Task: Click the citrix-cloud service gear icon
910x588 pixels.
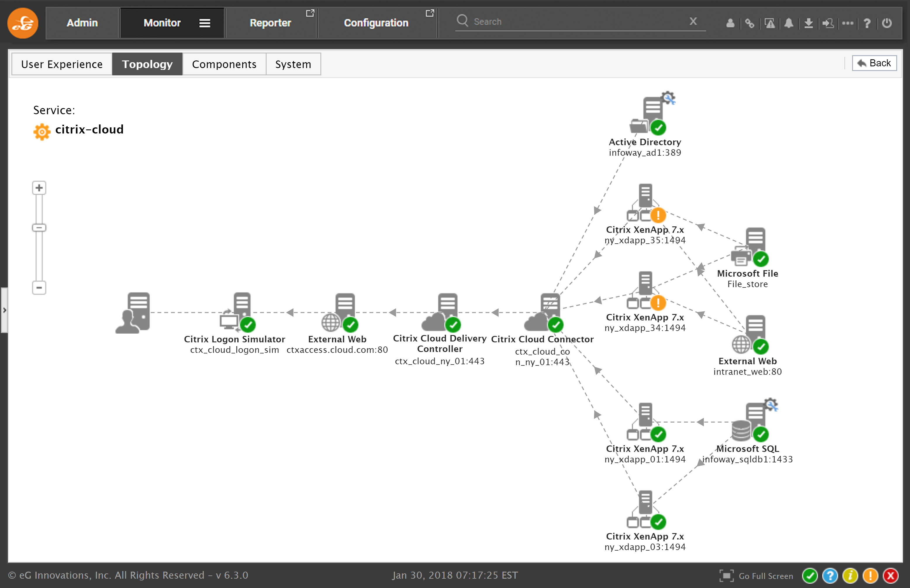Action: click(x=42, y=132)
